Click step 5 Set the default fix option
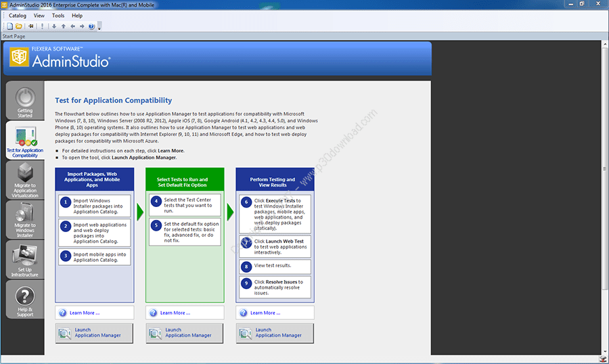Viewport: 609px width, 364px height. (x=185, y=232)
